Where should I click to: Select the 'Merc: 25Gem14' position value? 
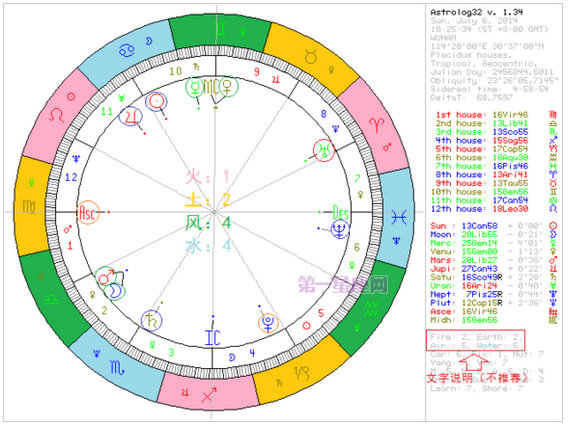coord(479,243)
